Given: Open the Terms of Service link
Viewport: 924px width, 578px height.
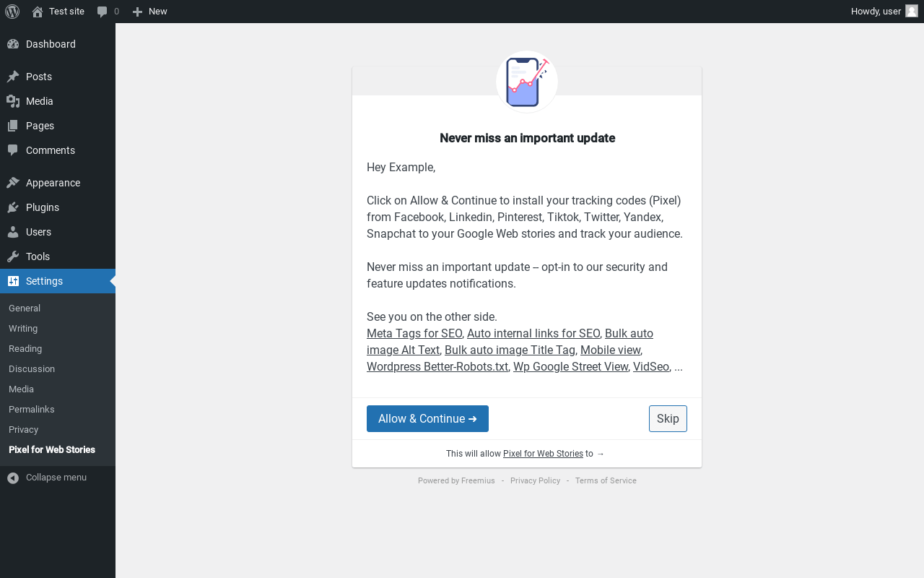Looking at the screenshot, I should click(x=606, y=480).
